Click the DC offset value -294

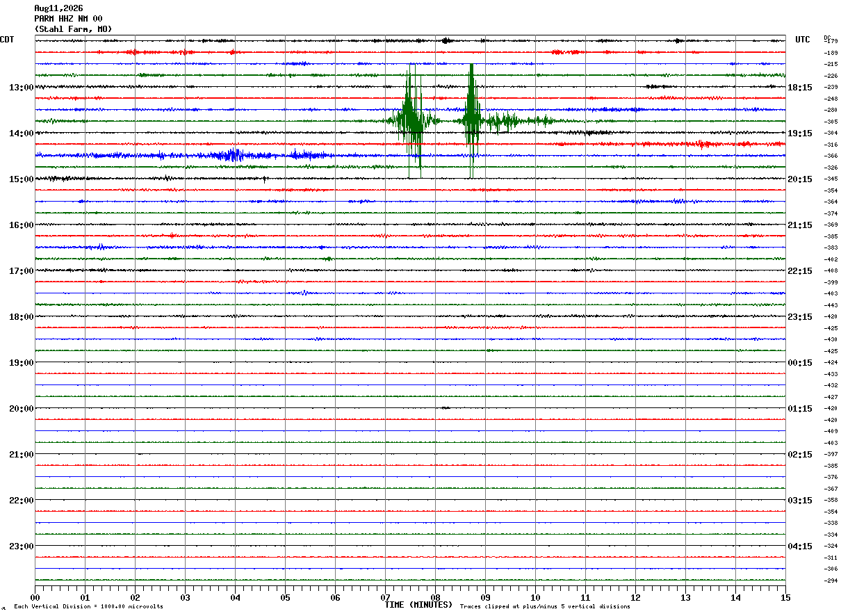pos(831,581)
